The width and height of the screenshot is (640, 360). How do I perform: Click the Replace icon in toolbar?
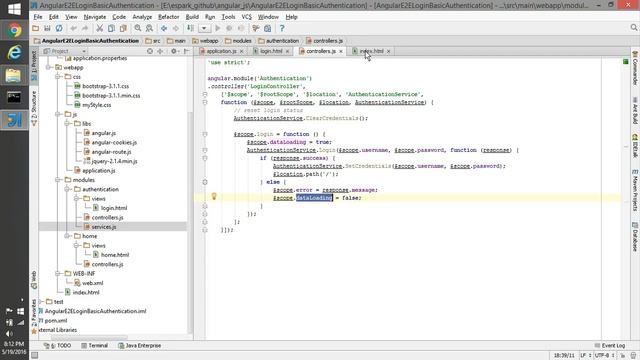(x=149, y=29)
